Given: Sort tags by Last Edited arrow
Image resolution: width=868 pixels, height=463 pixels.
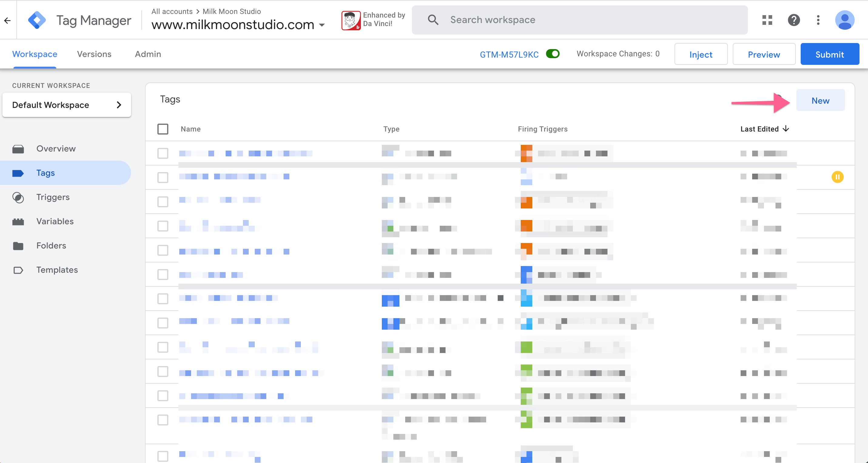Looking at the screenshot, I should click(786, 129).
